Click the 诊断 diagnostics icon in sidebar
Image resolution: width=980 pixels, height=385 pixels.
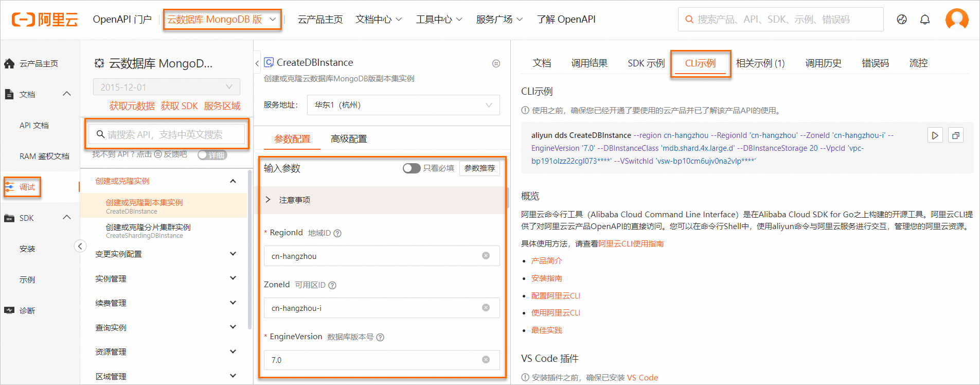[x=9, y=310]
